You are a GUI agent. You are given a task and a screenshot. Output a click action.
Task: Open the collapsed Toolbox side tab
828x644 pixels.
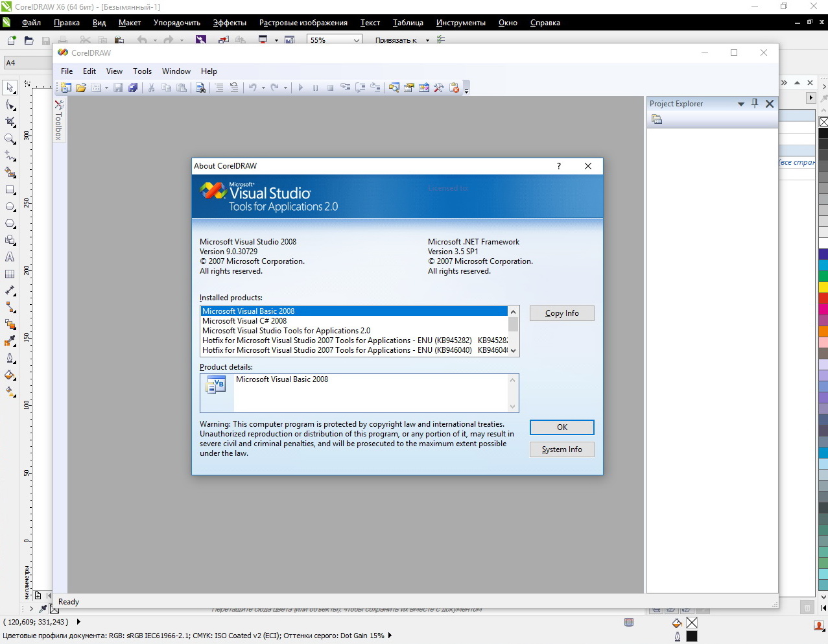tap(59, 121)
